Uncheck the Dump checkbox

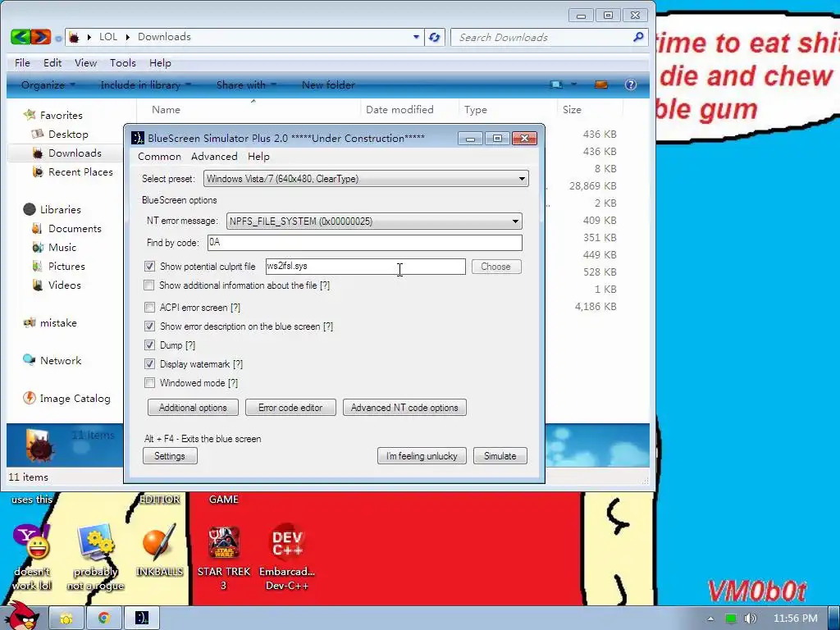[x=149, y=345]
